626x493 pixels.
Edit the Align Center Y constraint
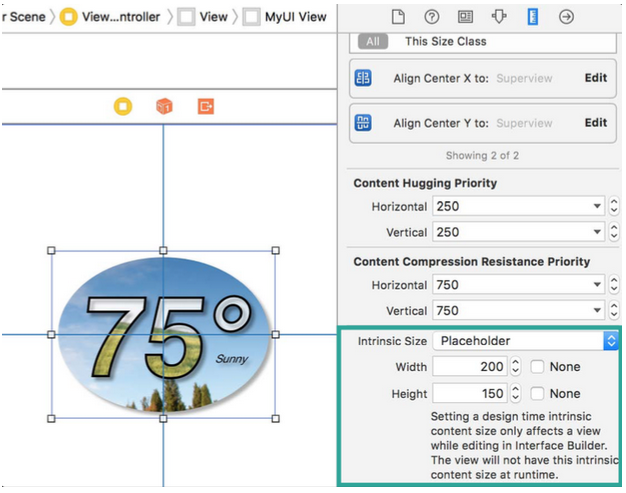click(x=596, y=123)
